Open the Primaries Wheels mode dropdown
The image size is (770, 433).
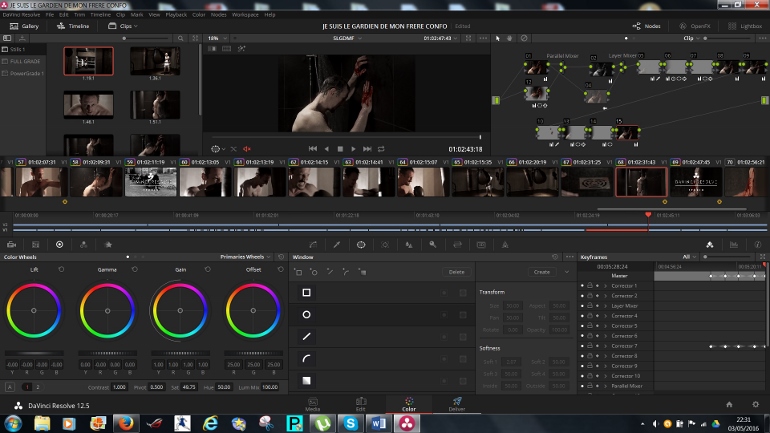246,257
